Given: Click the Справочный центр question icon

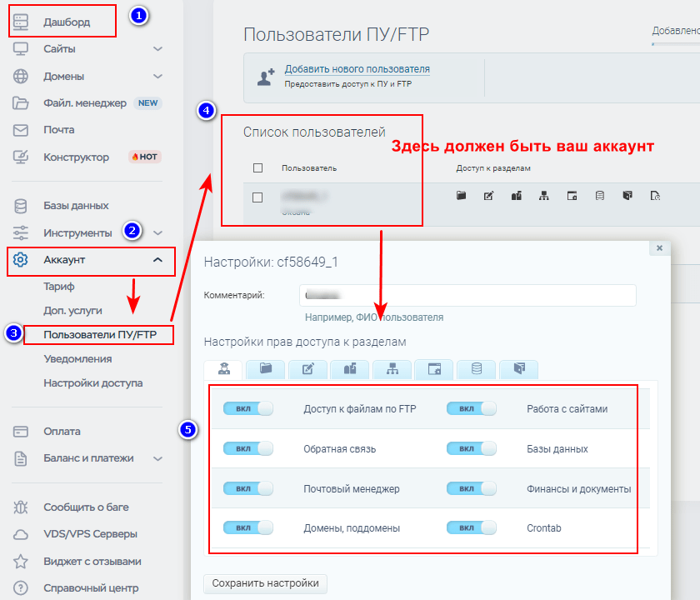Looking at the screenshot, I should tap(21, 588).
